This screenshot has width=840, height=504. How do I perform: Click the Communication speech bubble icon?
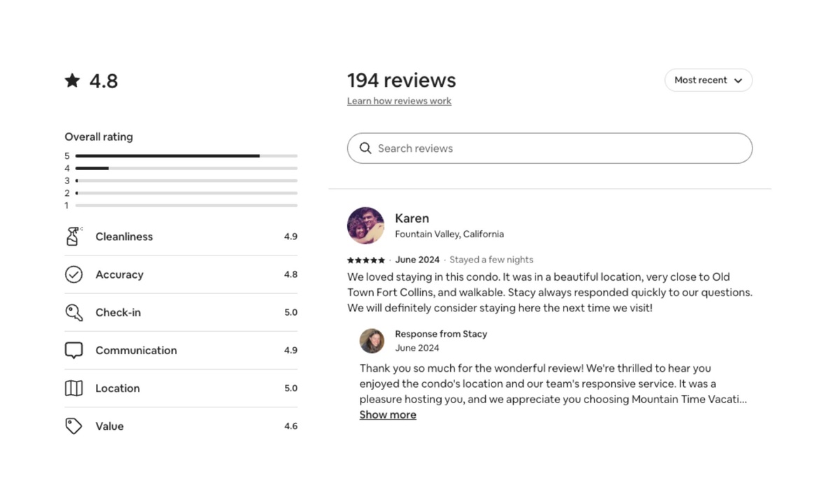73,350
